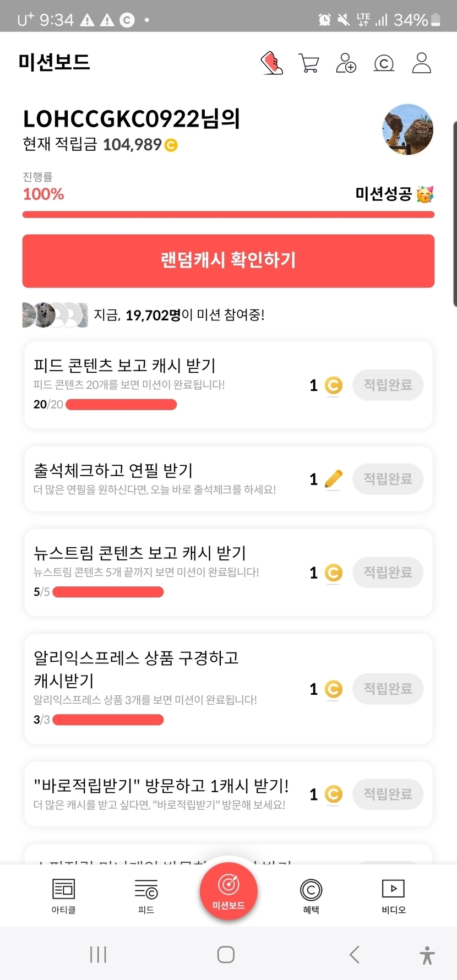Image resolution: width=457 pixels, height=980 pixels.
Task: Open my profile page icon
Action: (422, 63)
